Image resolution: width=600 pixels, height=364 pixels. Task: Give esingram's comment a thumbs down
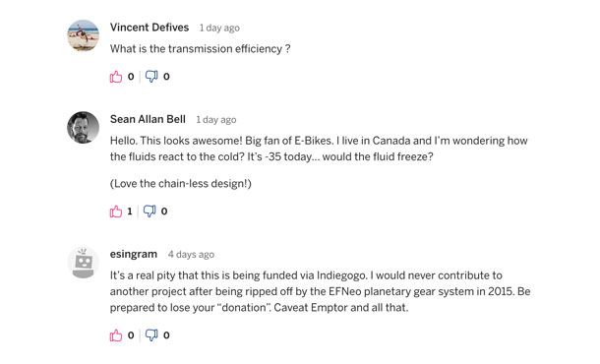tap(151, 335)
